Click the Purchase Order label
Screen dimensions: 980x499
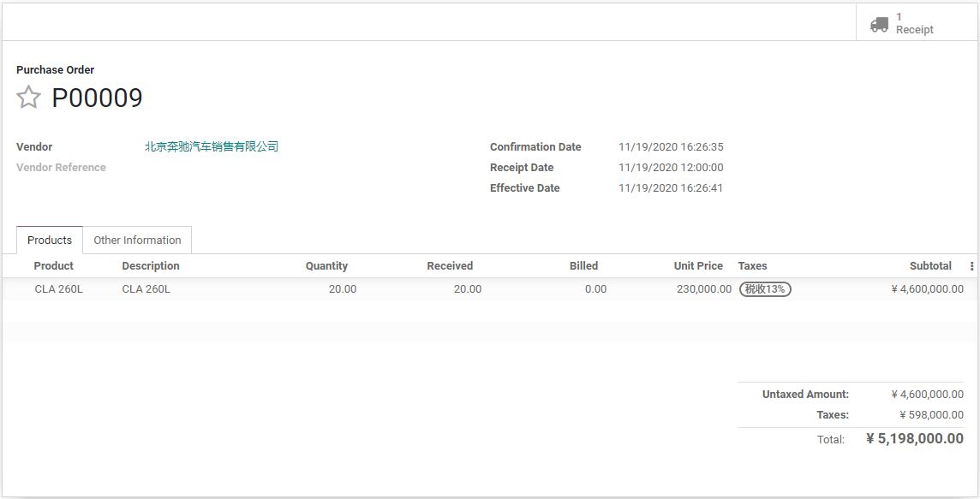[x=55, y=70]
